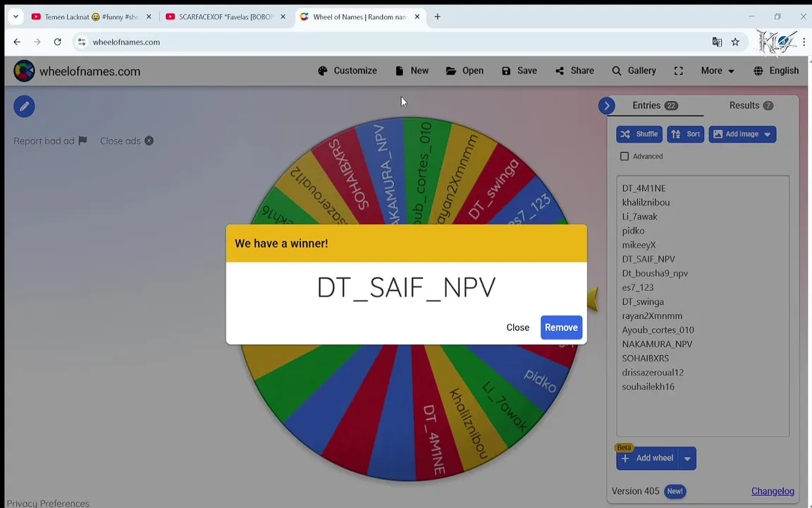Reload the current page
Screen dimensions: 812x508
tap(58, 42)
